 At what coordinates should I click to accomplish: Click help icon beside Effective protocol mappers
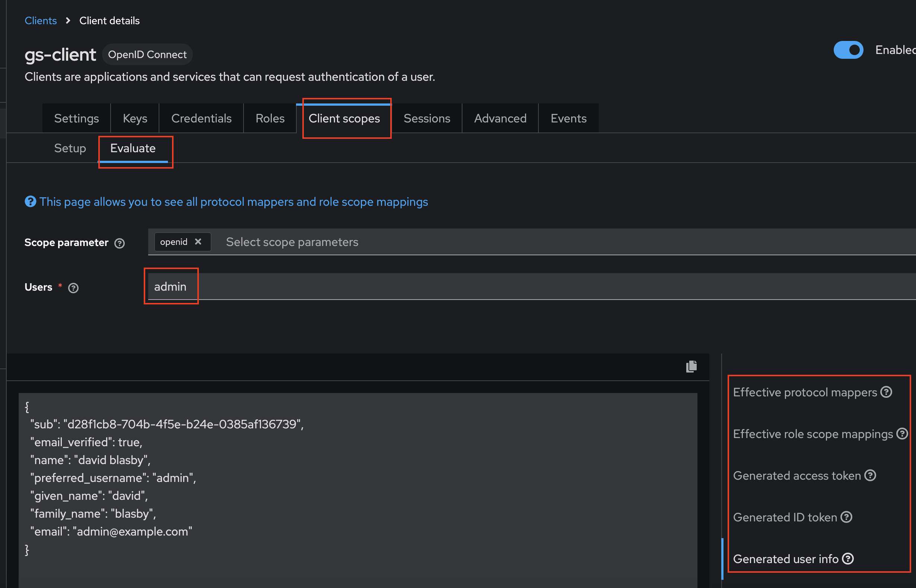click(886, 392)
